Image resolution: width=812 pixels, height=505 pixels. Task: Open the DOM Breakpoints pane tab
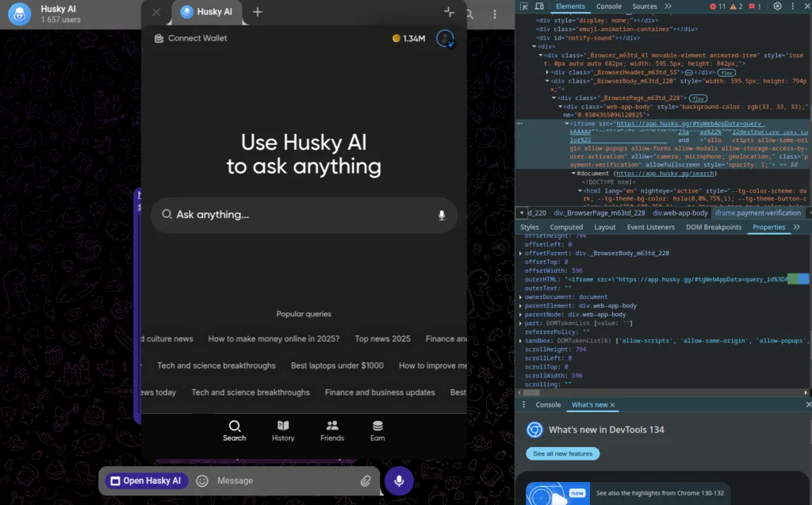pyautogui.click(x=714, y=227)
